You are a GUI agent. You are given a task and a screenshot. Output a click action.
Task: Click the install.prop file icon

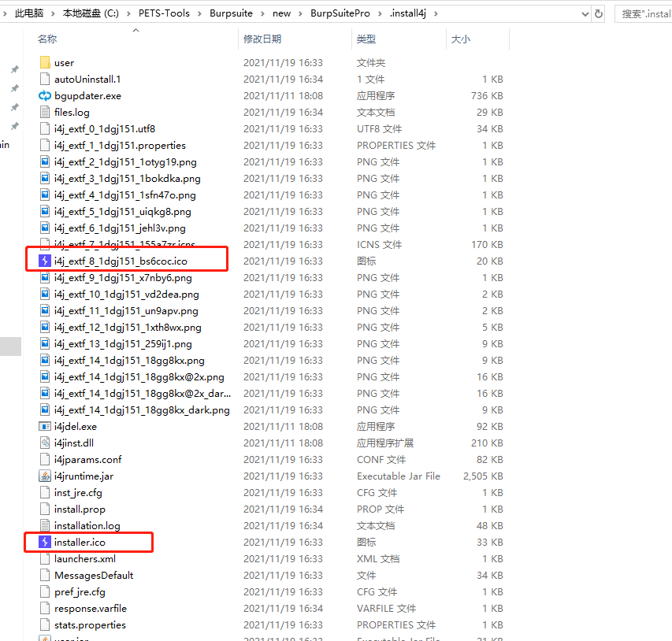click(x=45, y=509)
